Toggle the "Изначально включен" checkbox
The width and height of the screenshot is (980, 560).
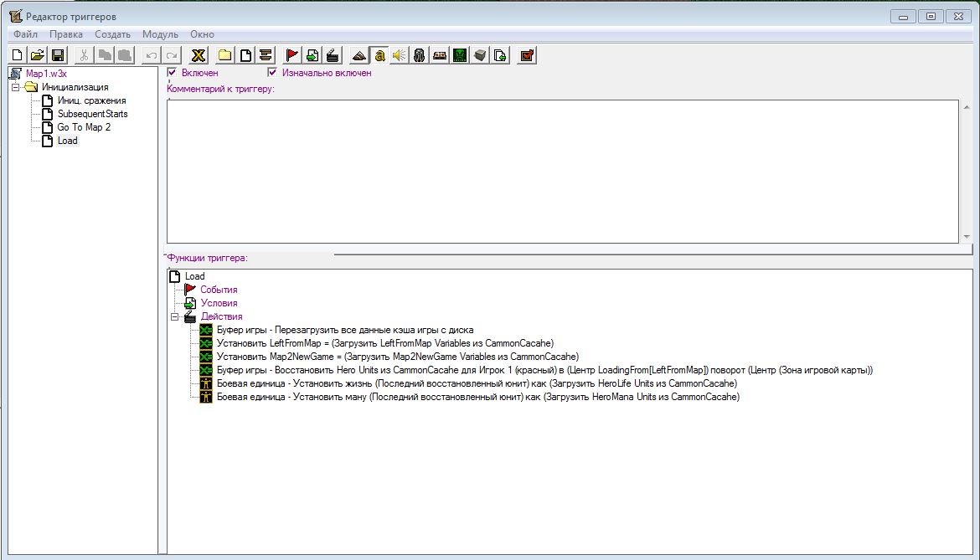(x=272, y=73)
